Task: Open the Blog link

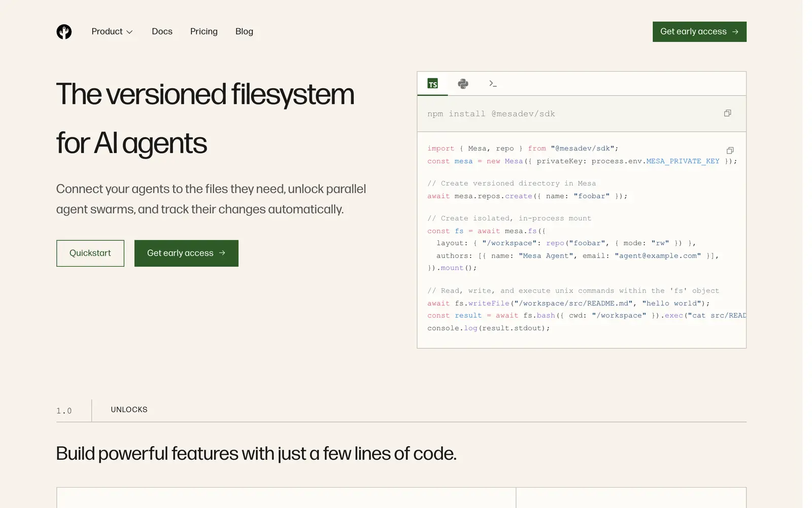Action: [244, 31]
